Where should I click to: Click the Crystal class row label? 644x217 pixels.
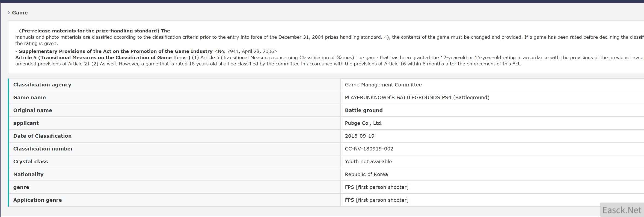pos(31,162)
